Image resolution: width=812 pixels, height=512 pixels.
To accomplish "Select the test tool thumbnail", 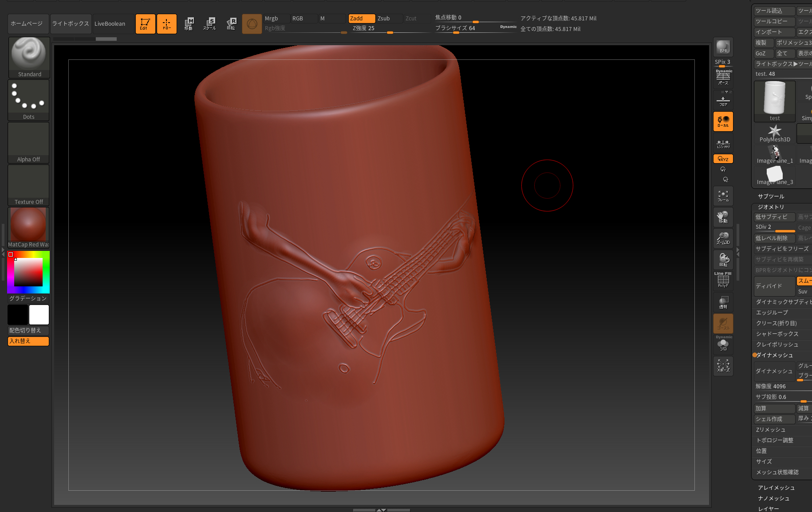I will pos(775,101).
